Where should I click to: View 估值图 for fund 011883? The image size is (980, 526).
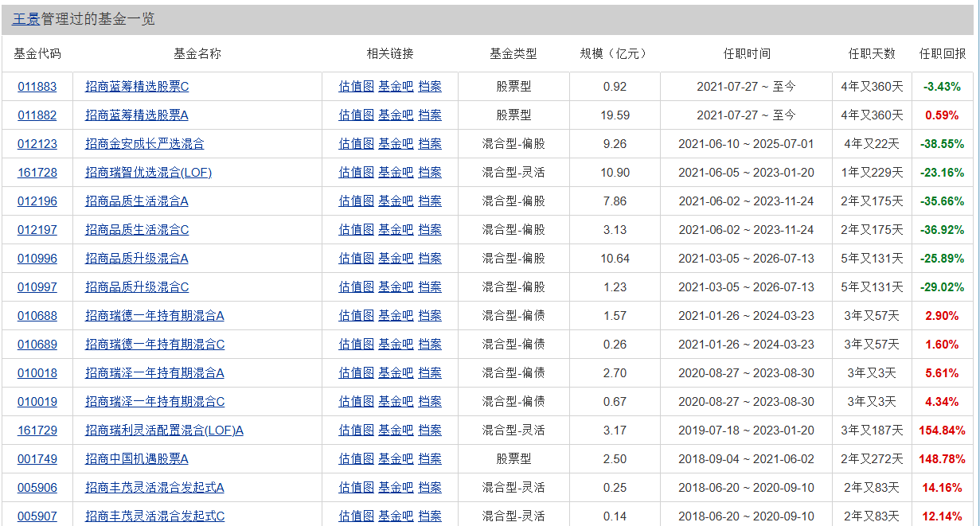coord(356,87)
